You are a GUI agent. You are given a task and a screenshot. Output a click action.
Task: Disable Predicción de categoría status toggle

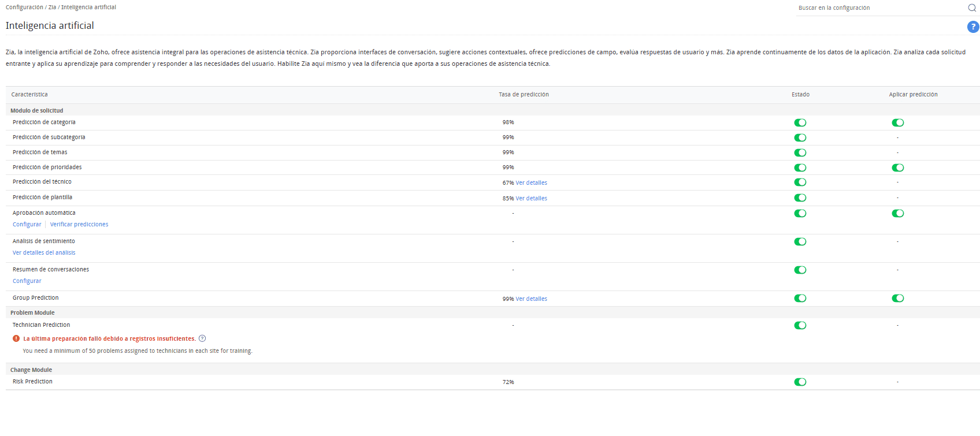point(800,122)
